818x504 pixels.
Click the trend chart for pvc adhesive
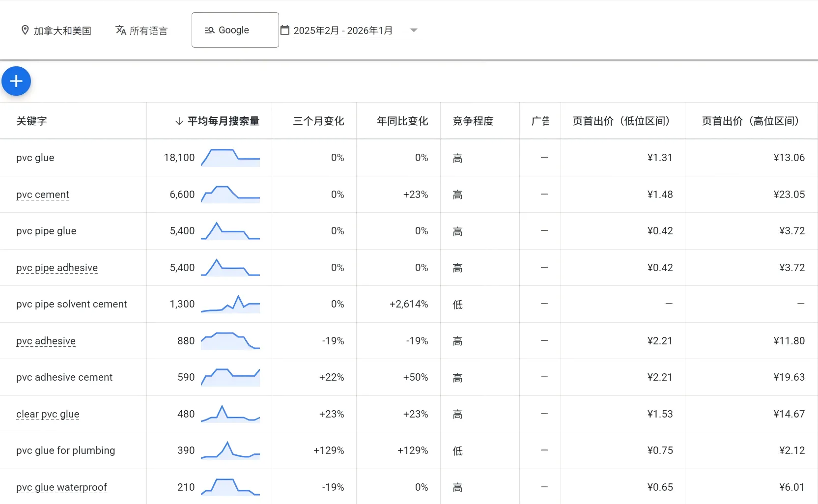(230, 341)
